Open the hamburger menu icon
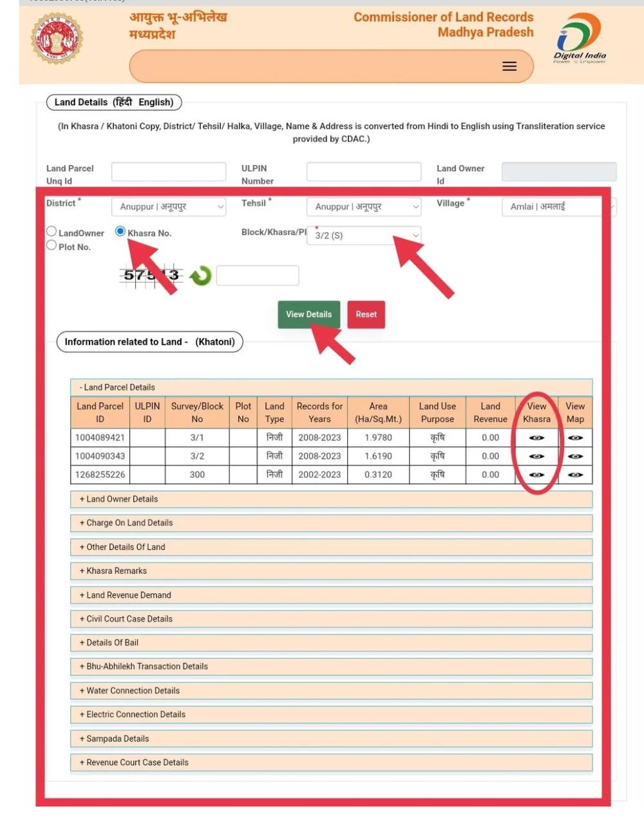 click(x=509, y=66)
